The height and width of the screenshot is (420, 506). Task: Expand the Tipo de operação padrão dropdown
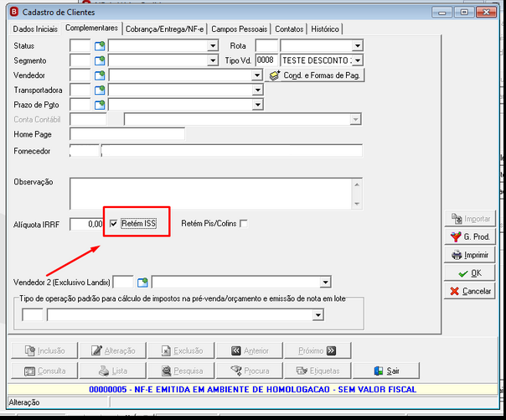pyautogui.click(x=318, y=314)
